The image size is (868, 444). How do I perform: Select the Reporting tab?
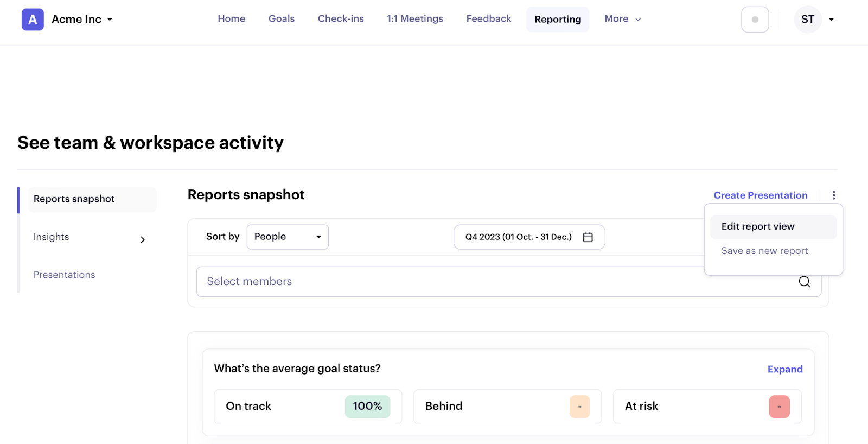(558, 20)
